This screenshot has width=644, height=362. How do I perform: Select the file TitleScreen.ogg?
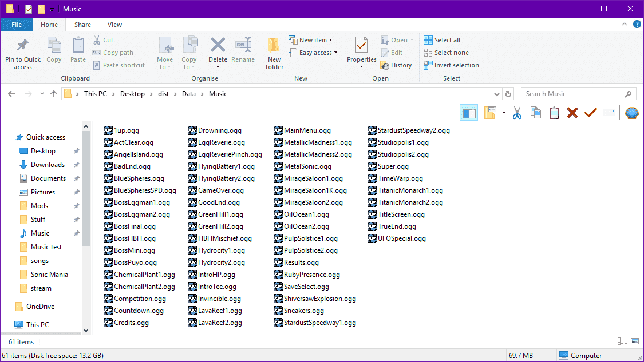coord(396,214)
